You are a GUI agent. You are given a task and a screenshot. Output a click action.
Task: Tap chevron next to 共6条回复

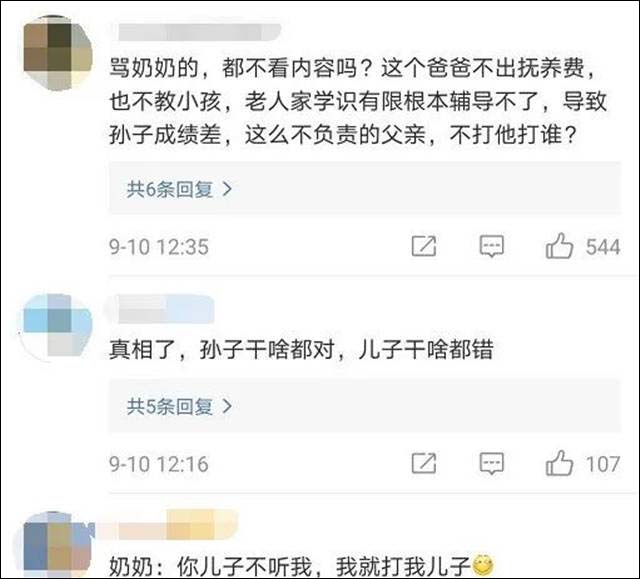(x=227, y=189)
